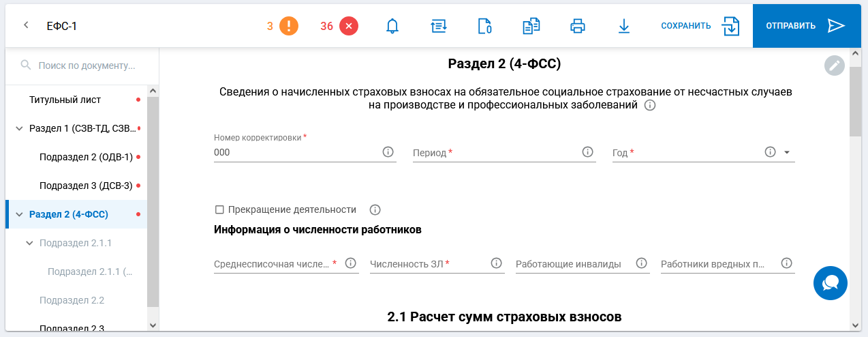The height and width of the screenshot is (337, 868).
Task: Click the download arrow icon
Action: click(x=623, y=26)
